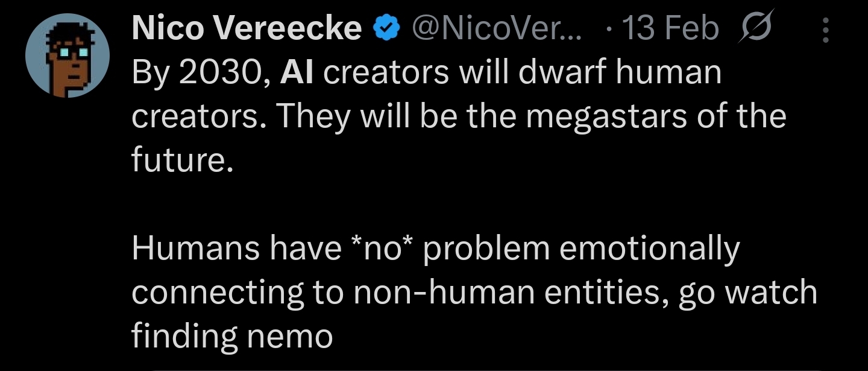Open the three-dot more options menu
The height and width of the screenshot is (371, 868).
826,30
